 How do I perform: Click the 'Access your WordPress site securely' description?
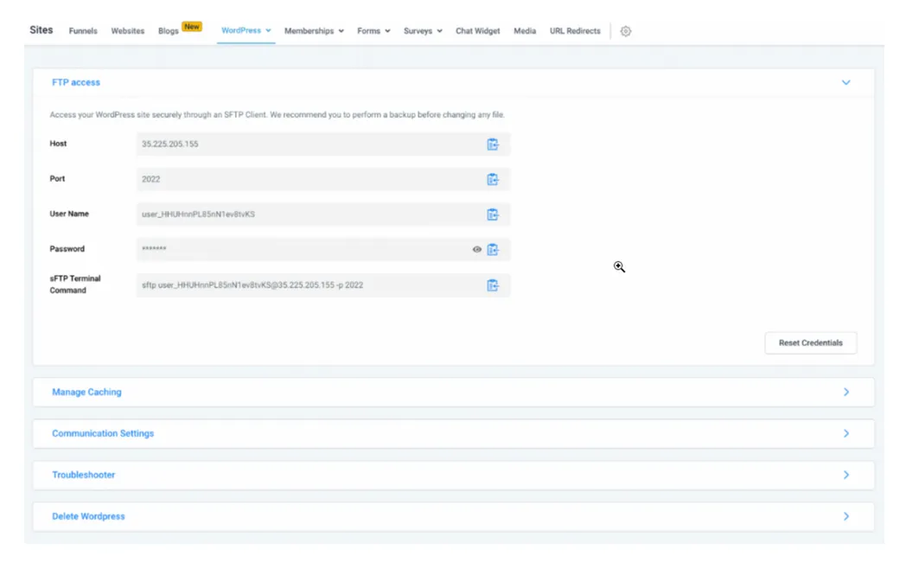pyautogui.click(x=277, y=114)
